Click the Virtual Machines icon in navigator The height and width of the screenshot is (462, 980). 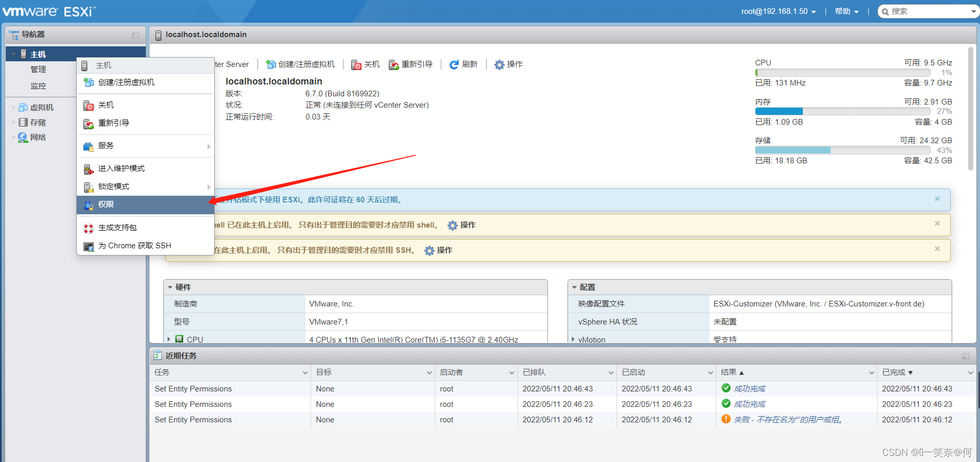[x=23, y=107]
